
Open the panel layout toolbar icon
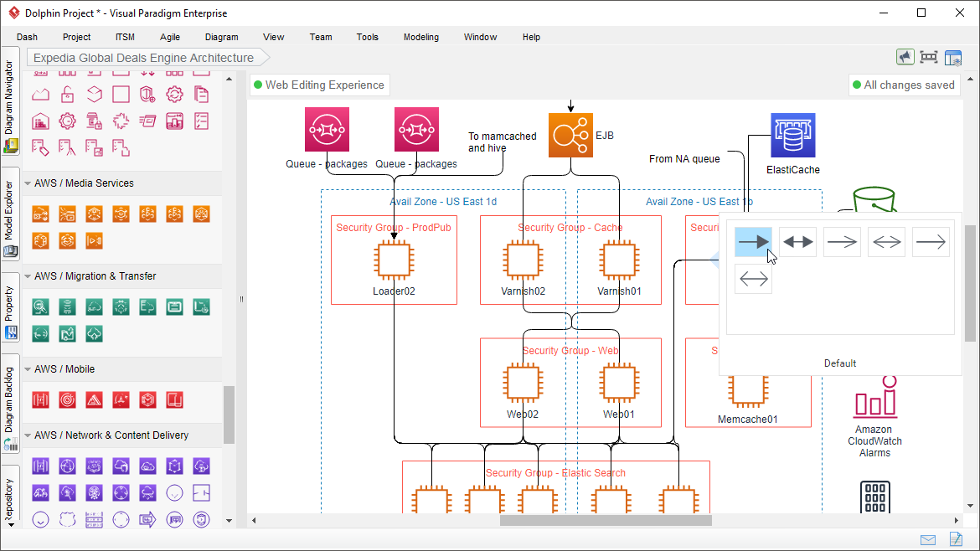(953, 58)
